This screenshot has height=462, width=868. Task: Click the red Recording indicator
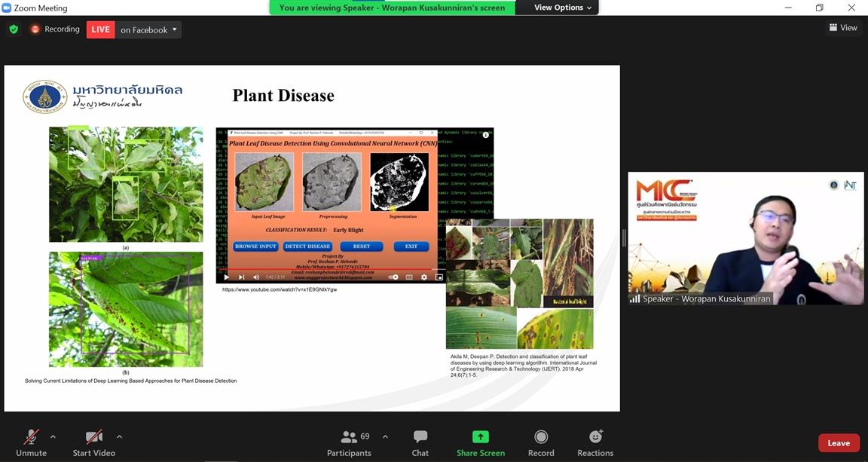click(54, 29)
